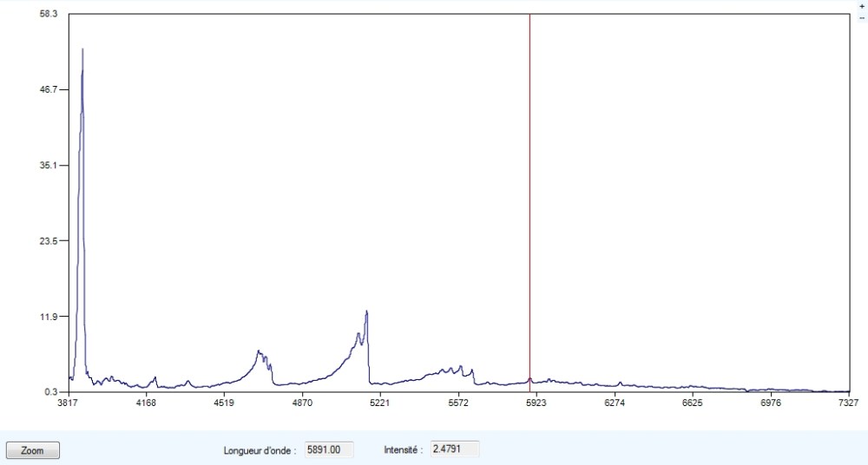Click the 3817 x-axis start label

click(68, 403)
